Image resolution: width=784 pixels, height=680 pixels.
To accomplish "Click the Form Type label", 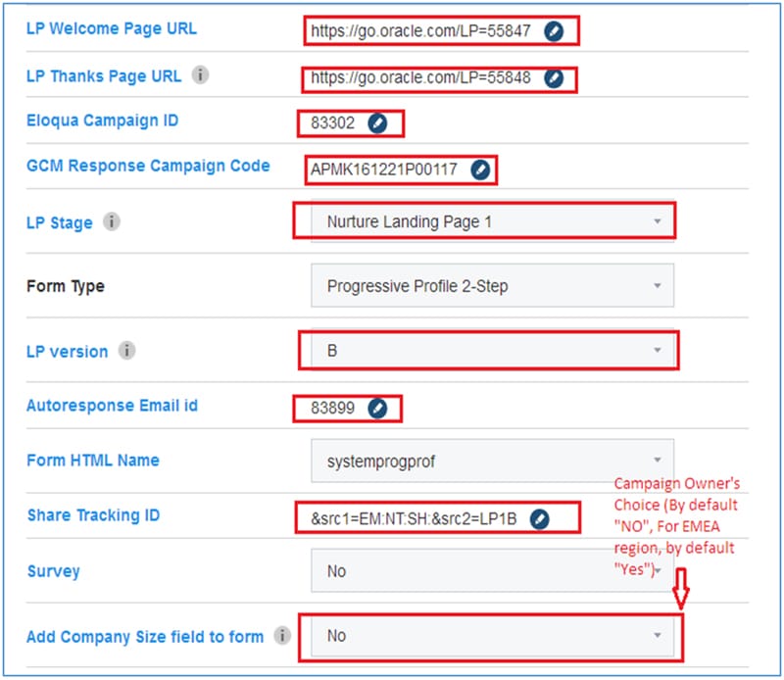I will click(66, 286).
